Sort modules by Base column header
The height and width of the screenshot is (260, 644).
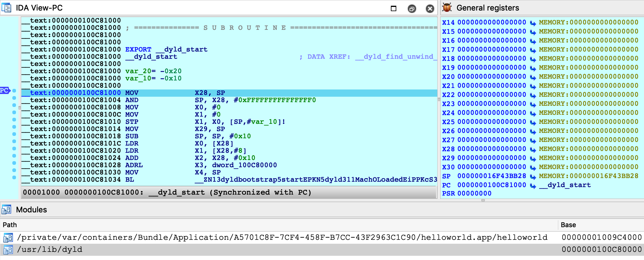click(568, 225)
